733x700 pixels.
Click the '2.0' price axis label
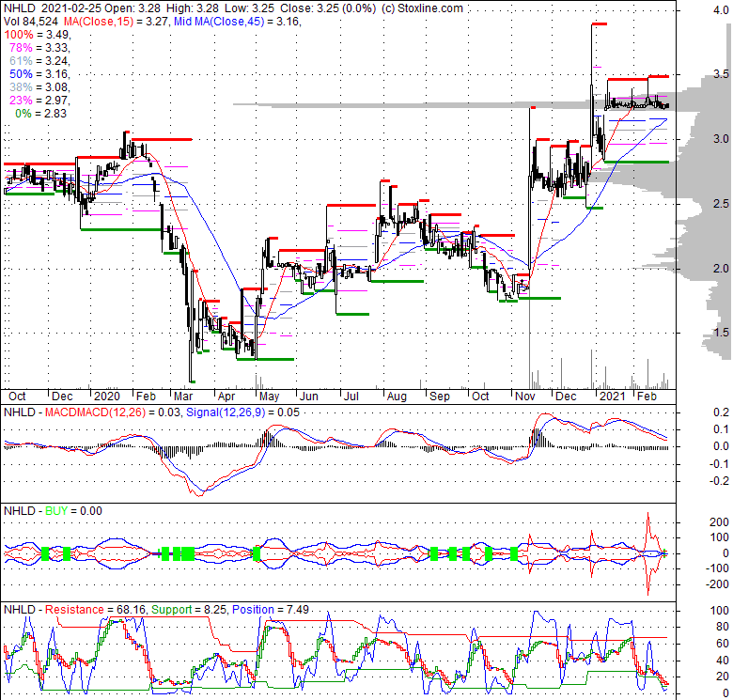(x=721, y=268)
